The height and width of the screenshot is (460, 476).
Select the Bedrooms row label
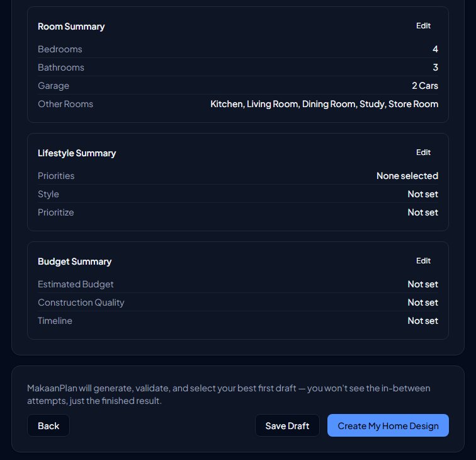pyautogui.click(x=60, y=49)
